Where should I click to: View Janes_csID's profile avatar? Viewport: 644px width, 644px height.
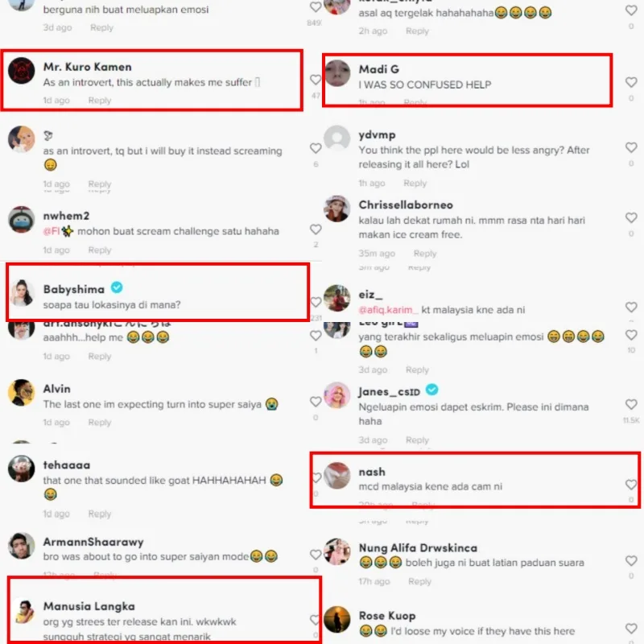point(336,395)
